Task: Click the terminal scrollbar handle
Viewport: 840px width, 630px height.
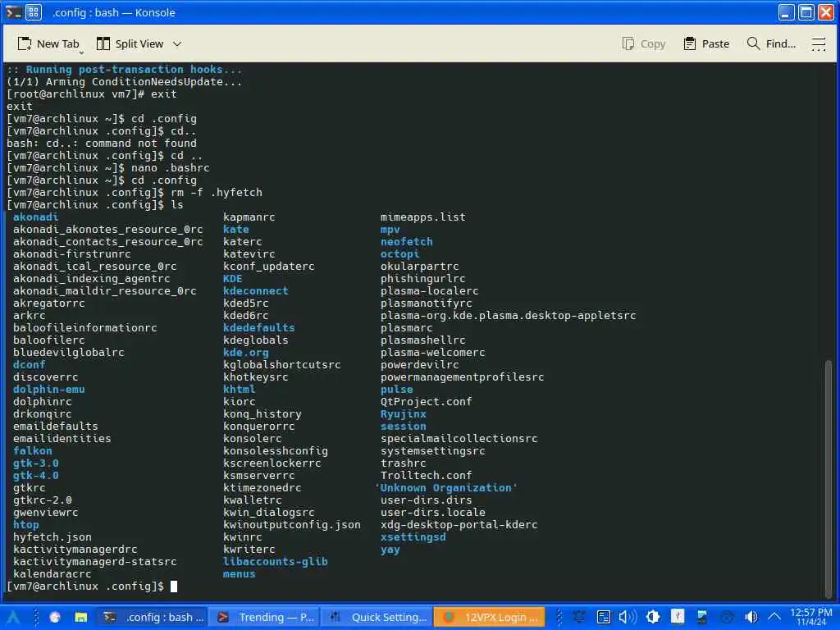Action: pos(829,479)
